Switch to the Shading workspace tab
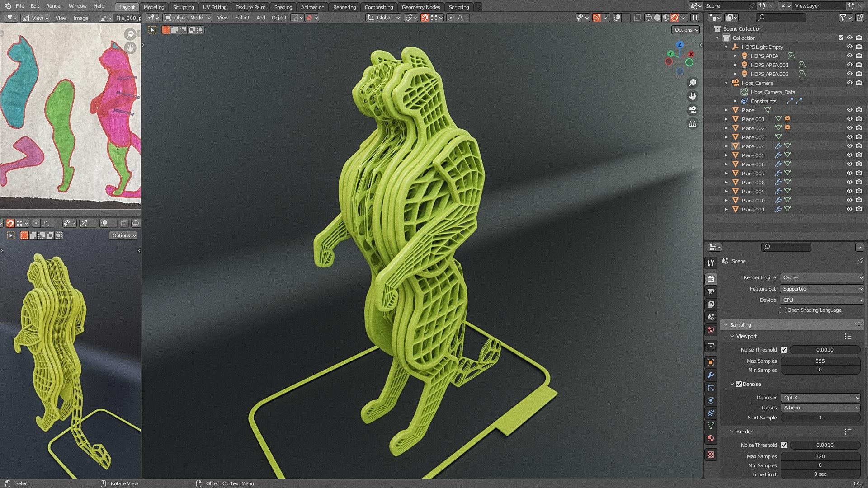Viewport: 868px width, 488px height. tap(283, 7)
